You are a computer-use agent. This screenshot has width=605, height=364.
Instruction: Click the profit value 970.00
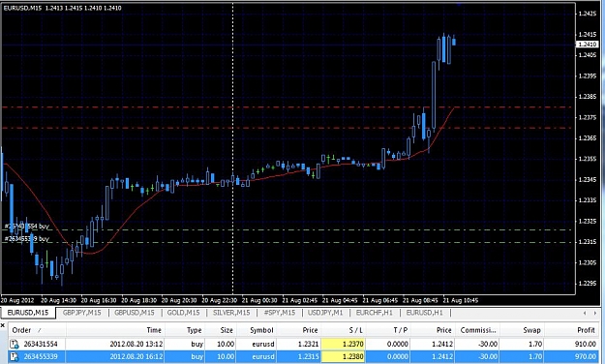(x=586, y=356)
